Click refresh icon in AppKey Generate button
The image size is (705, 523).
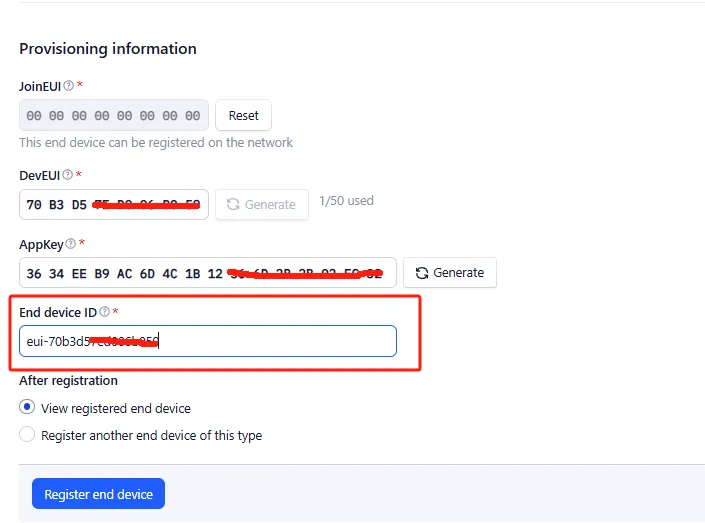click(422, 273)
